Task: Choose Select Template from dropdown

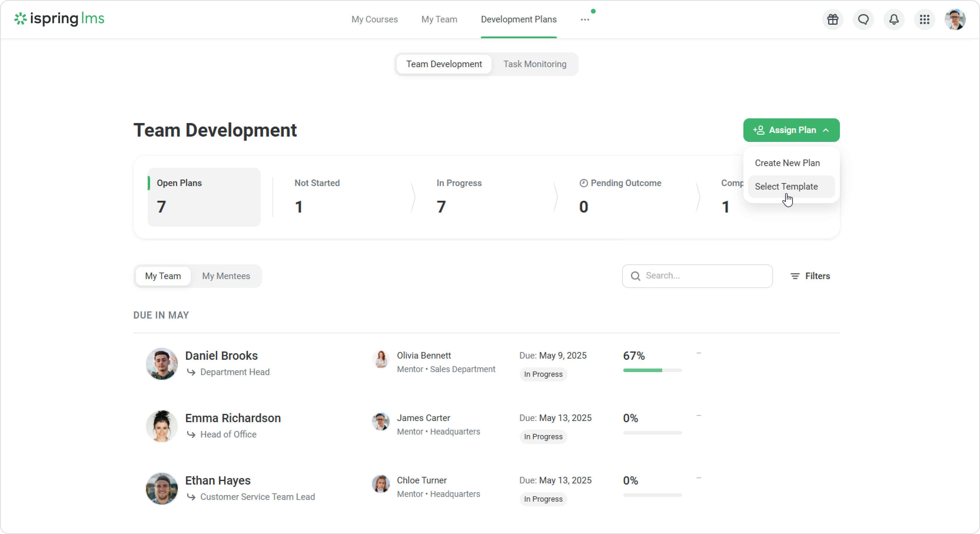Action: coord(786,187)
